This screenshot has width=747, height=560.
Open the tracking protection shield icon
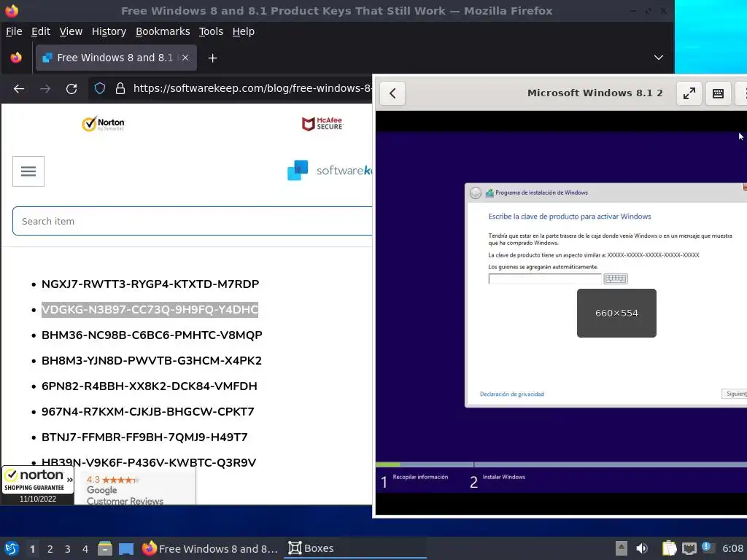click(99, 88)
